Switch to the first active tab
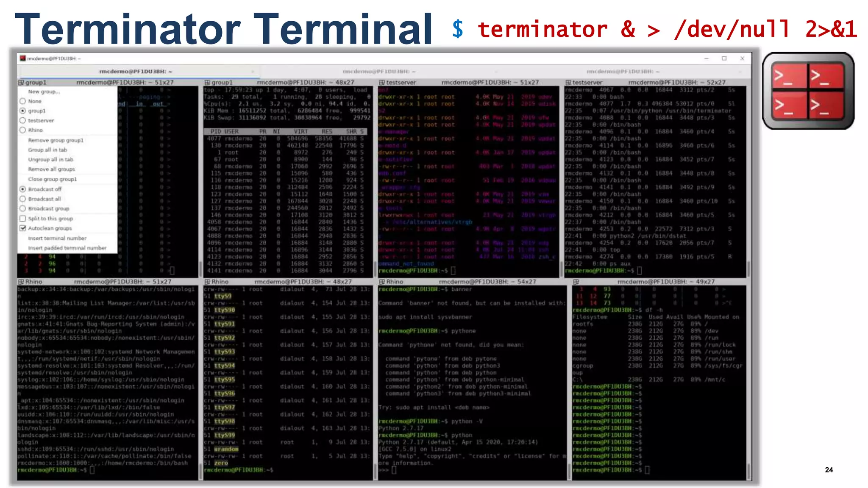The width and height of the screenshot is (868, 488). click(136, 72)
